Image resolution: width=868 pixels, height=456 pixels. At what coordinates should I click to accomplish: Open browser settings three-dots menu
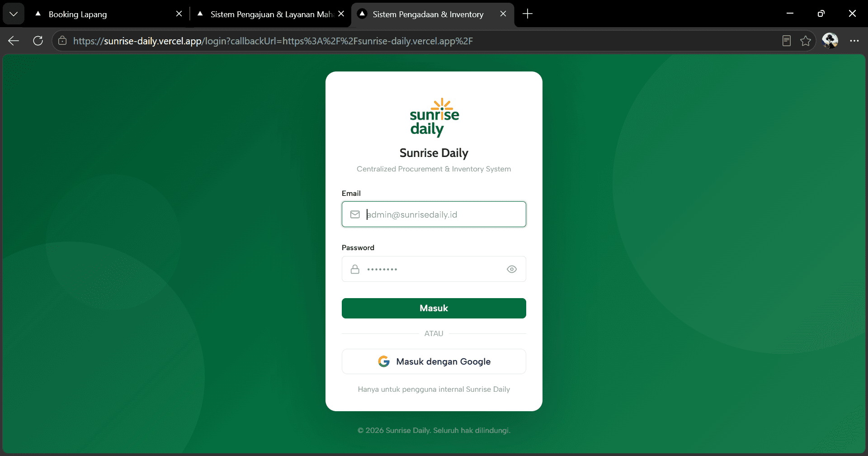854,41
